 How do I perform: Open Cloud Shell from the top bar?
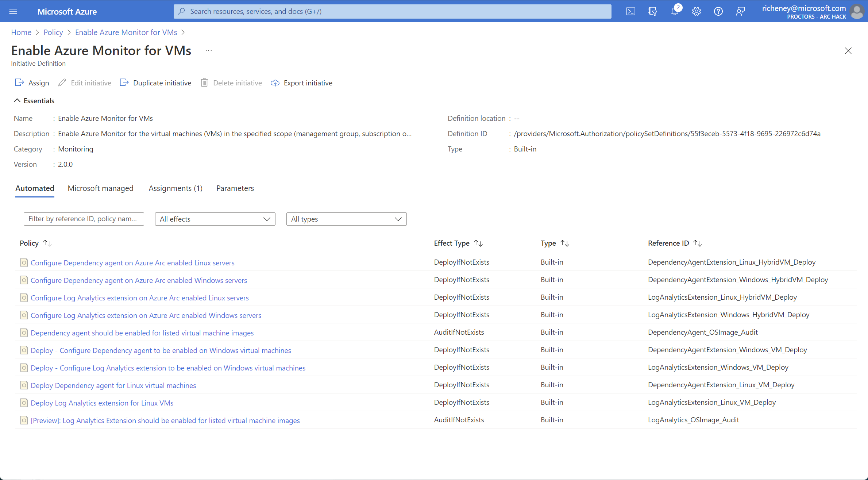pyautogui.click(x=631, y=11)
